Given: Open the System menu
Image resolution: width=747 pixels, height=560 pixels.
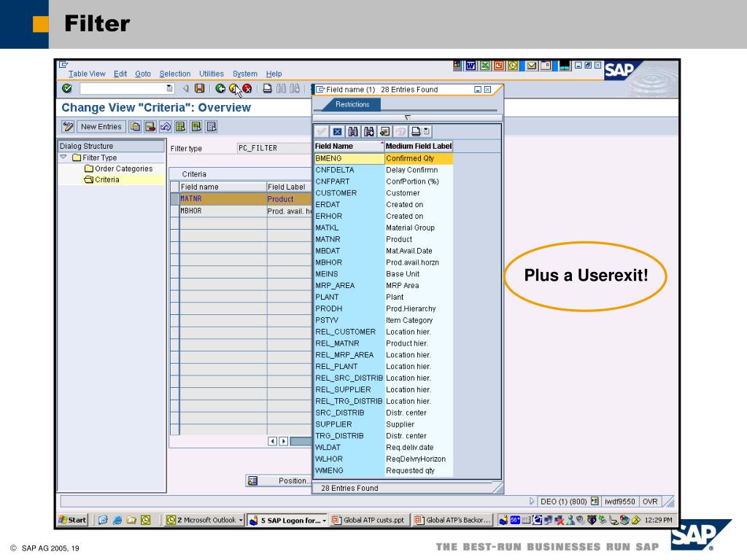Looking at the screenshot, I should tap(245, 74).
